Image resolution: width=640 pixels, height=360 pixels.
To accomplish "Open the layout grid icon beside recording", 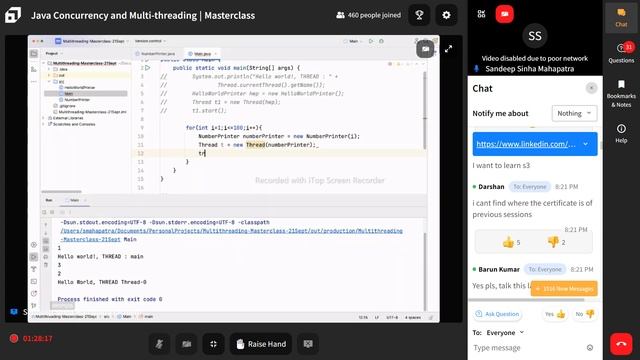I will tap(481, 14).
